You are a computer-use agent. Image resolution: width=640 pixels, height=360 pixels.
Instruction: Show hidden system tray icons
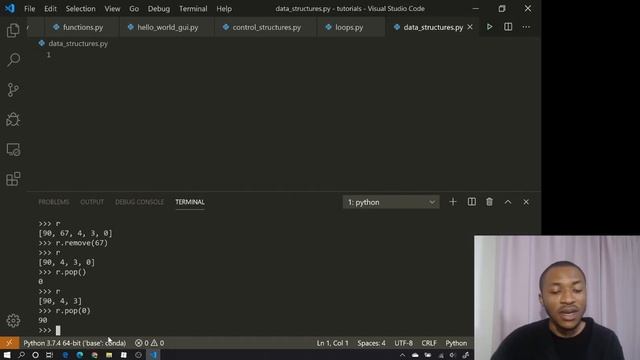click(402, 355)
